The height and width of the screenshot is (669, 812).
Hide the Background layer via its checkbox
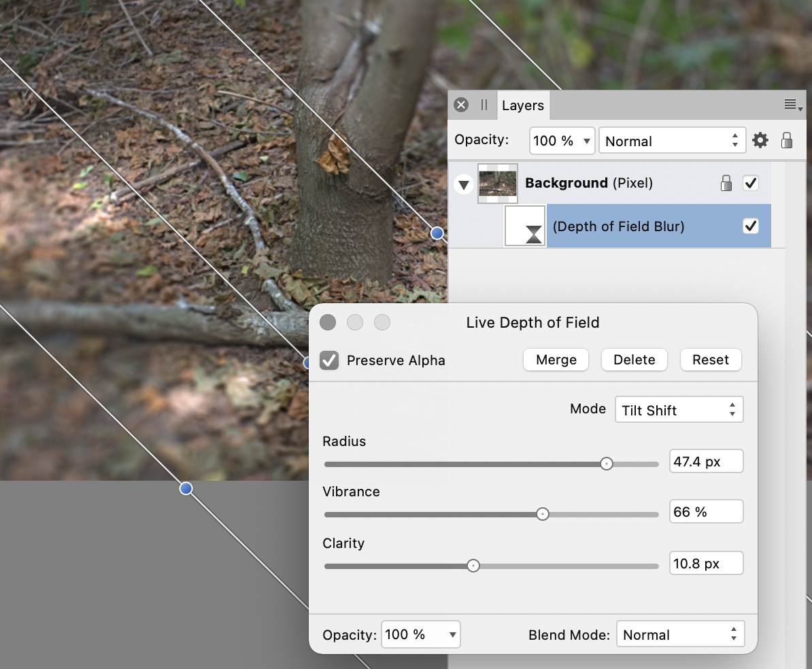click(751, 183)
